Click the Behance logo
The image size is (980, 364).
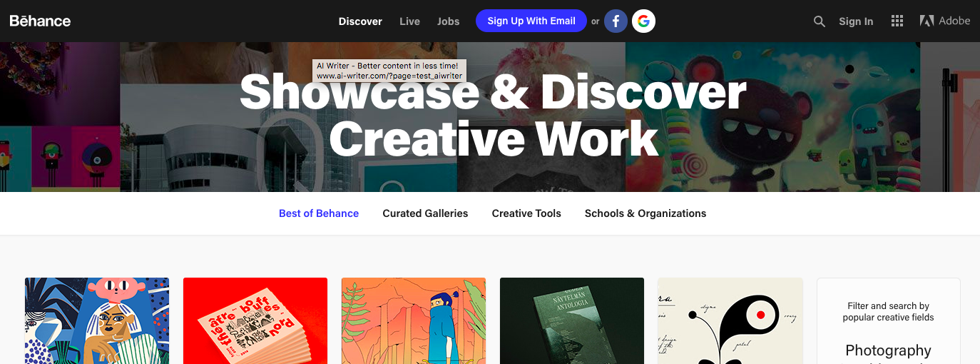click(x=40, y=21)
